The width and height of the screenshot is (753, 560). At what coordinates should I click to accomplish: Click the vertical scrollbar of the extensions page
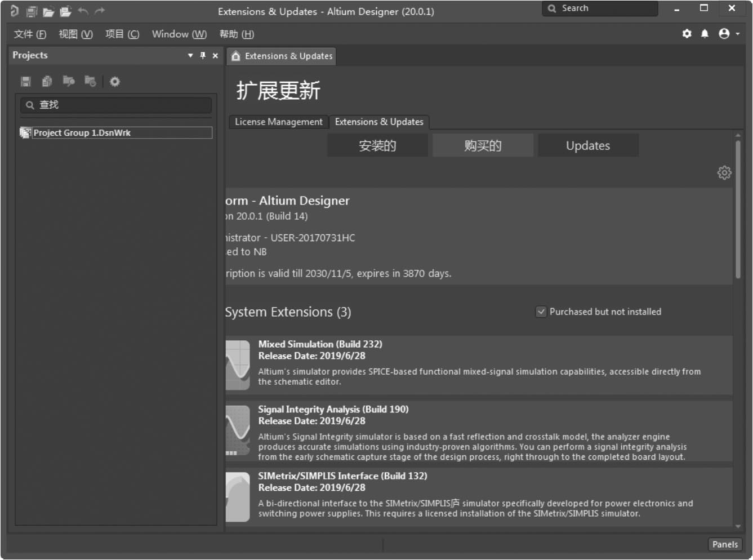point(738,208)
